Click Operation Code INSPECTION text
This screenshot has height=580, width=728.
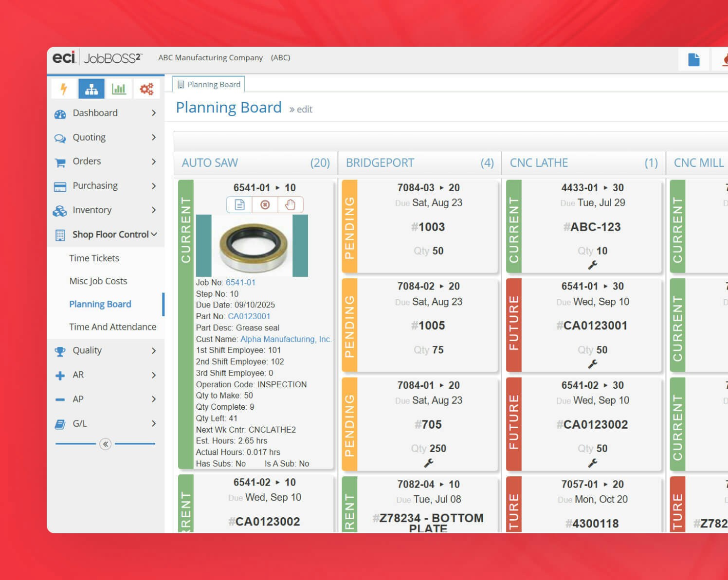click(x=251, y=384)
